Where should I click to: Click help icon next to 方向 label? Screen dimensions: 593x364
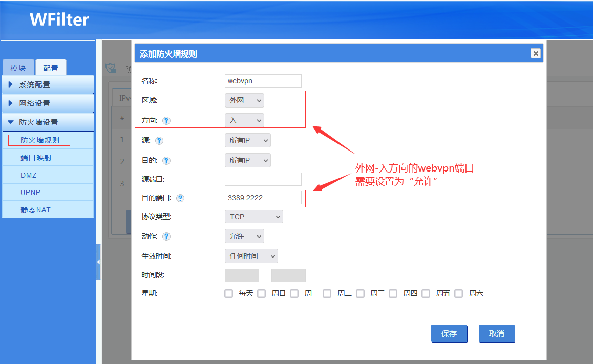(166, 121)
